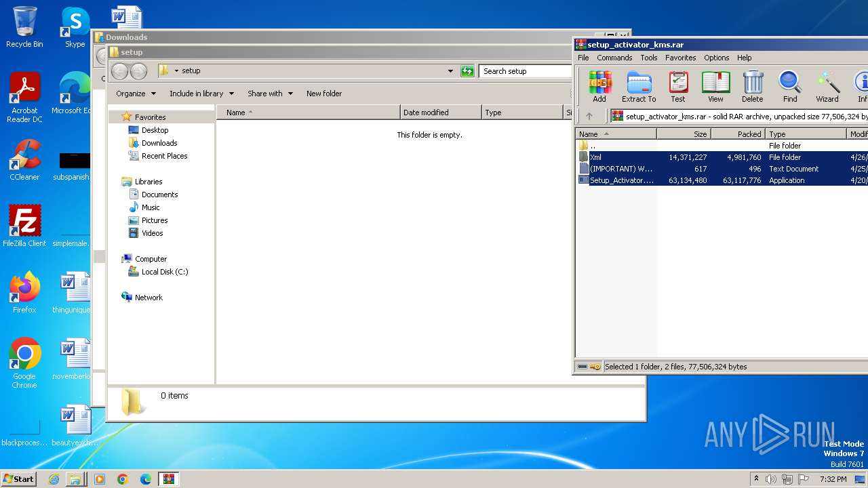Run the Test archive tool
868x488 pixels.
[678, 86]
